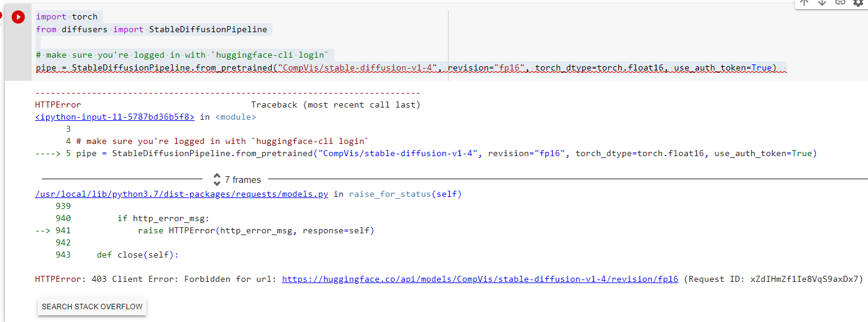Click the pipe = StableDiffusionPipeline code line in editor
The image size is (868, 322).
[x=406, y=67]
